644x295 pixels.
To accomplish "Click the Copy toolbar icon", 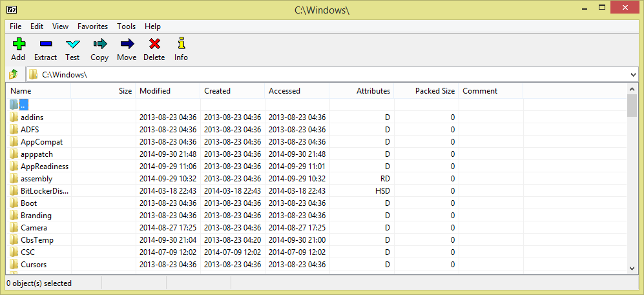I will click(99, 44).
